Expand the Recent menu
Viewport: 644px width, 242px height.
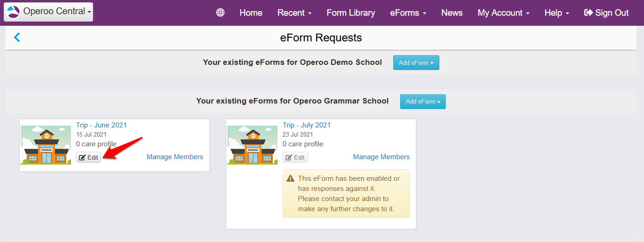294,13
